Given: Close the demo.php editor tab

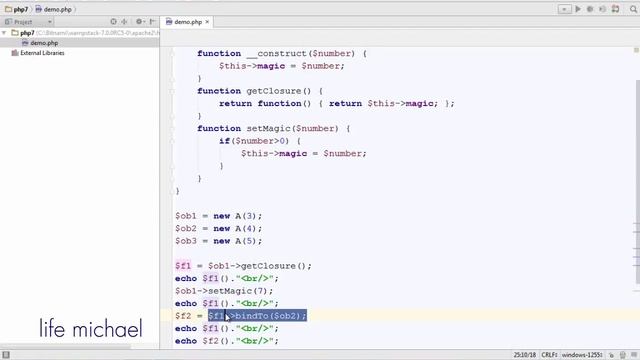Looking at the screenshot, I should (x=207, y=22).
